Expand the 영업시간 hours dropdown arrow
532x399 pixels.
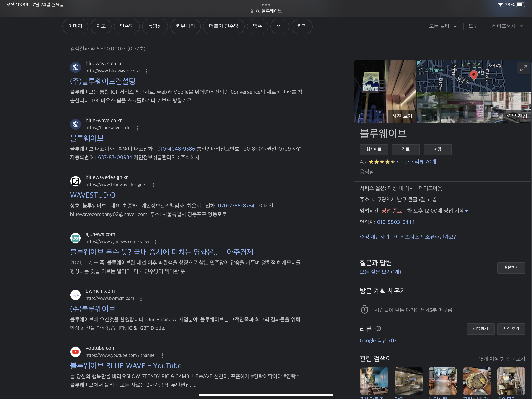467,211
